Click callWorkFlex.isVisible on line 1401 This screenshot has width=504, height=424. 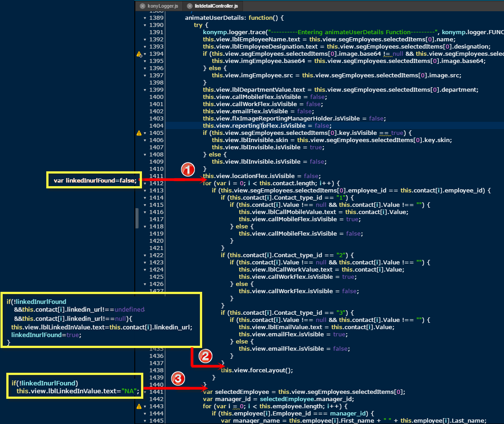click(265, 104)
